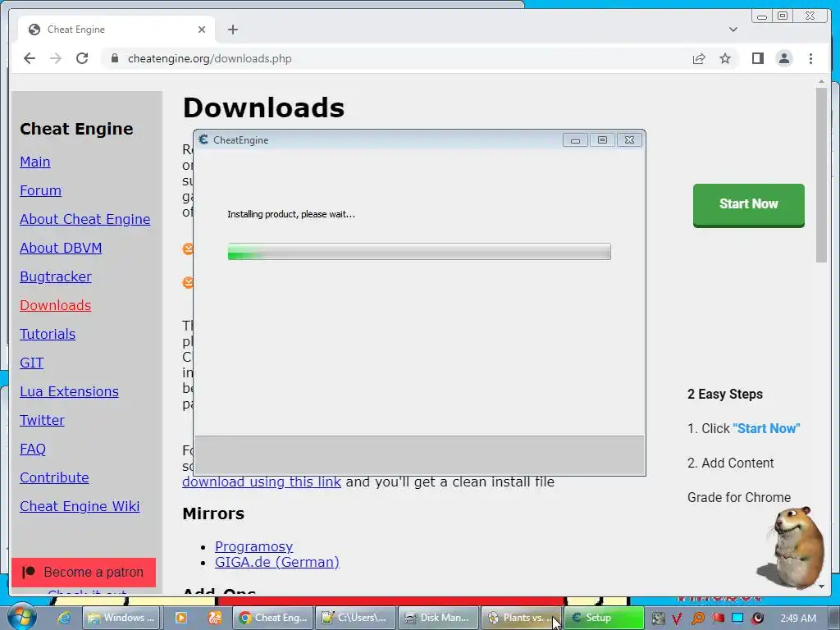Open About Cheat Engine page

tap(84, 219)
